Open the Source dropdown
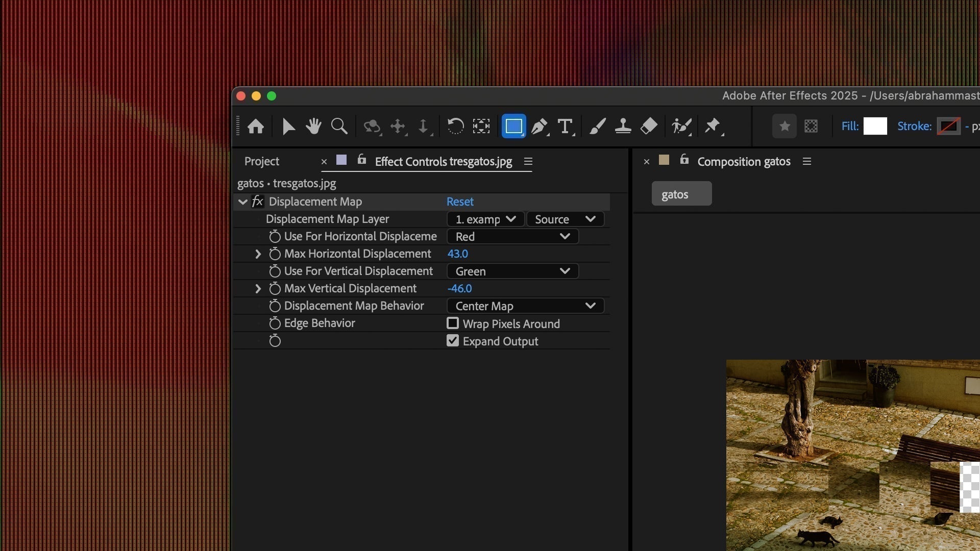This screenshot has width=980, height=551. tap(565, 219)
